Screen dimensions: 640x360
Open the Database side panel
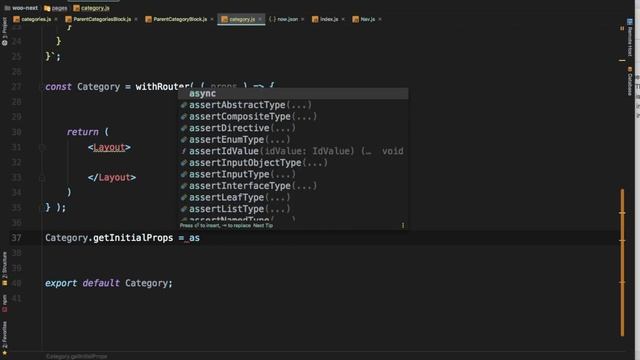pos(630,81)
